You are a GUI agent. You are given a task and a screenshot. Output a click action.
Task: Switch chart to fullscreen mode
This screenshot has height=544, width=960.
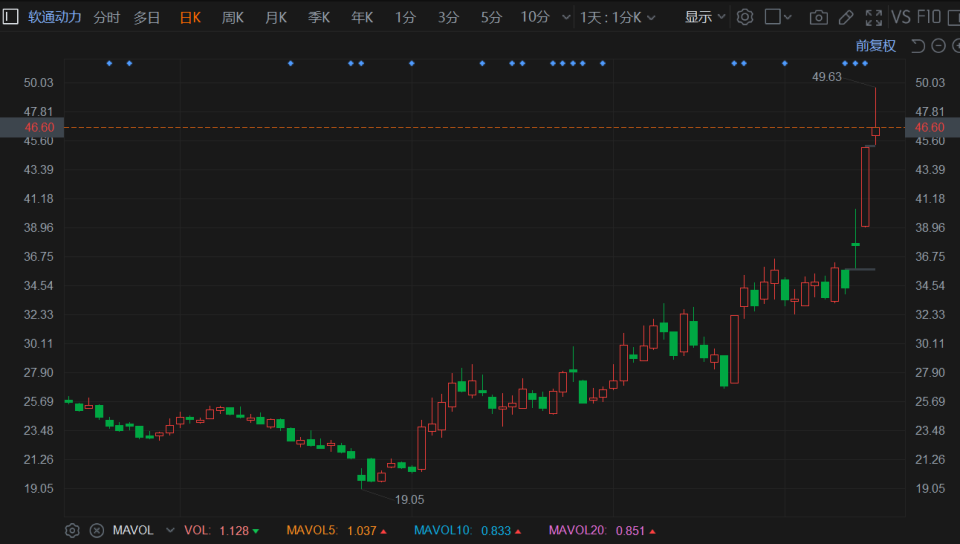[x=874, y=18]
